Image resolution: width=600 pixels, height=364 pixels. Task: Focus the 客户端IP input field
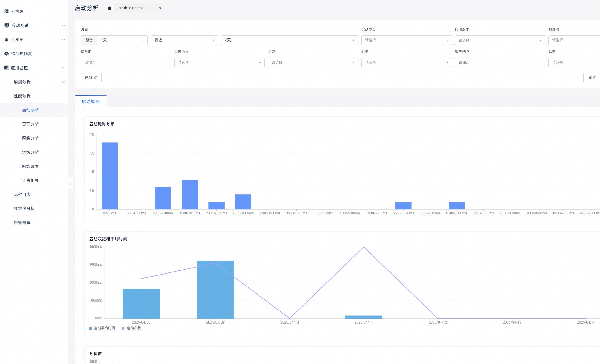500,62
